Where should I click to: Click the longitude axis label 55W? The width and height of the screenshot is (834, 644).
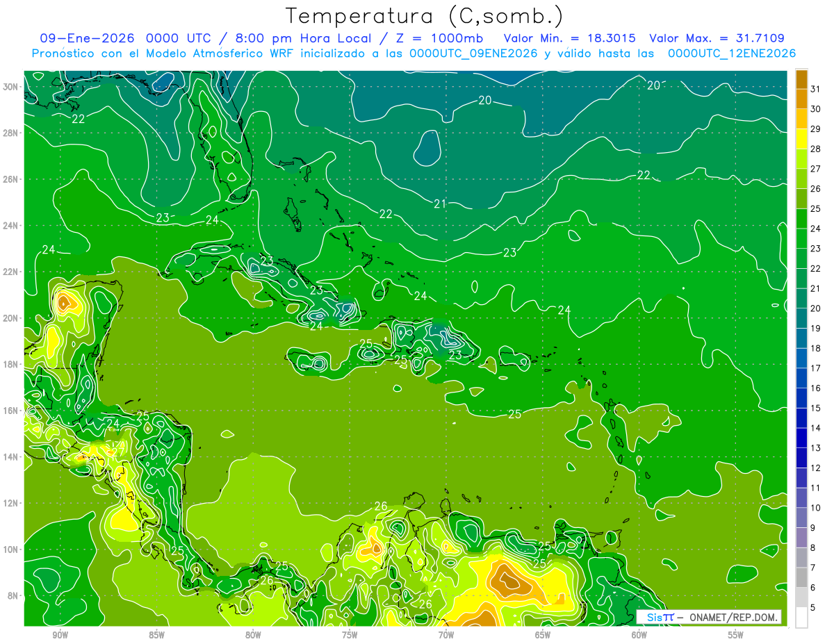[x=736, y=635]
